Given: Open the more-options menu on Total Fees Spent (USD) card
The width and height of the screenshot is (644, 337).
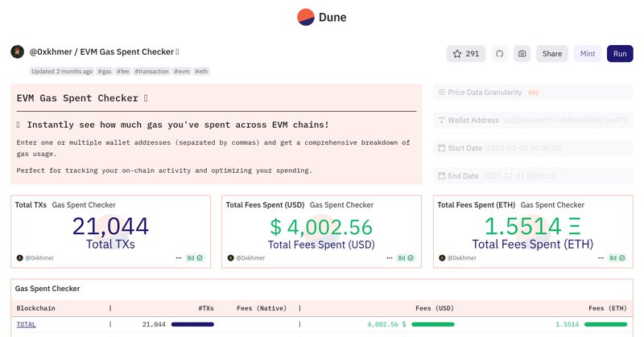Looking at the screenshot, I should [x=390, y=258].
